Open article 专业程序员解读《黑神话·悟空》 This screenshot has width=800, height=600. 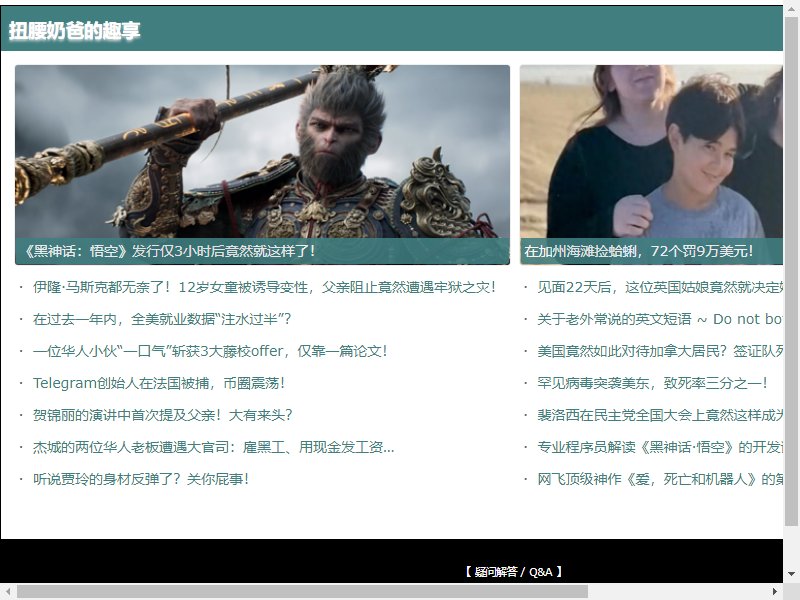pyautogui.click(x=660, y=447)
